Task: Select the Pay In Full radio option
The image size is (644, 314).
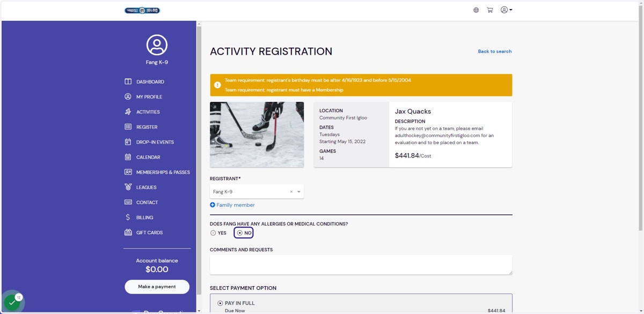Action: 220,303
